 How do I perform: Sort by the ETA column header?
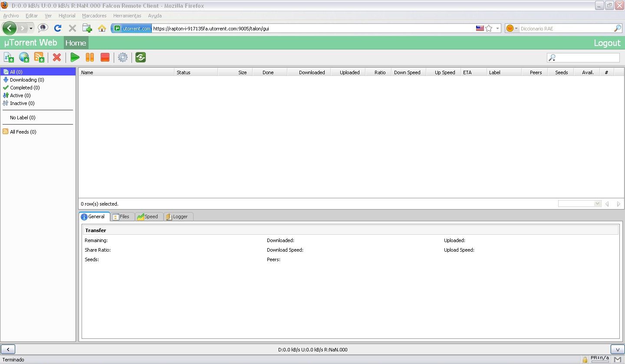pos(474,72)
